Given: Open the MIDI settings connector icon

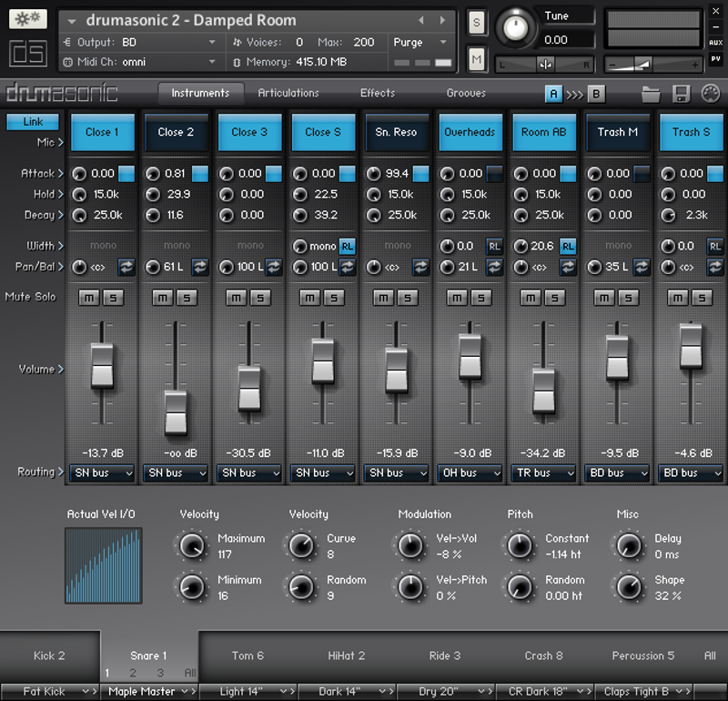Looking at the screenshot, I should 711,94.
